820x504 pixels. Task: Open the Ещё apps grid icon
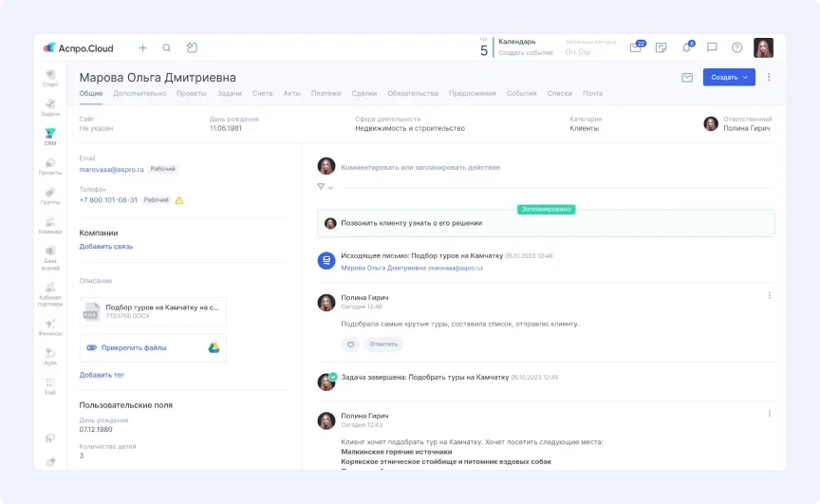click(50, 386)
